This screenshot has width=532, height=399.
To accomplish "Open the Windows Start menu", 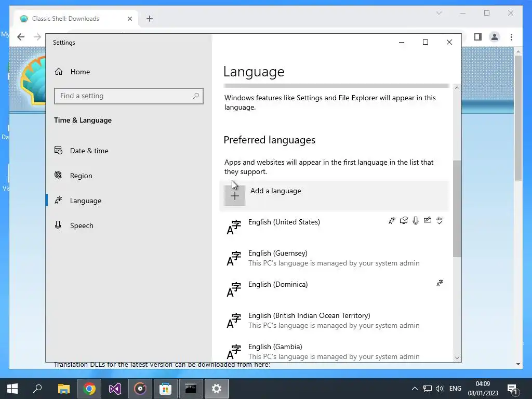I will pyautogui.click(x=12, y=389).
